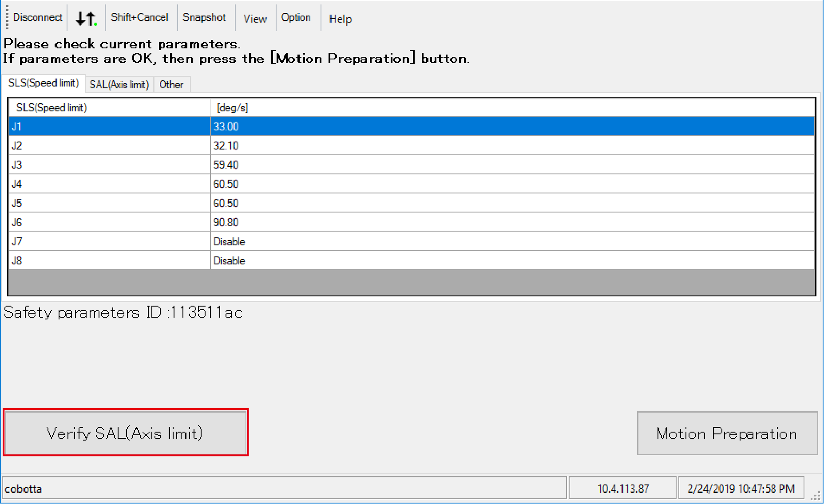Image resolution: width=824 pixels, height=504 pixels.
Task: Take a Snapshot from the toolbar
Action: 204,17
